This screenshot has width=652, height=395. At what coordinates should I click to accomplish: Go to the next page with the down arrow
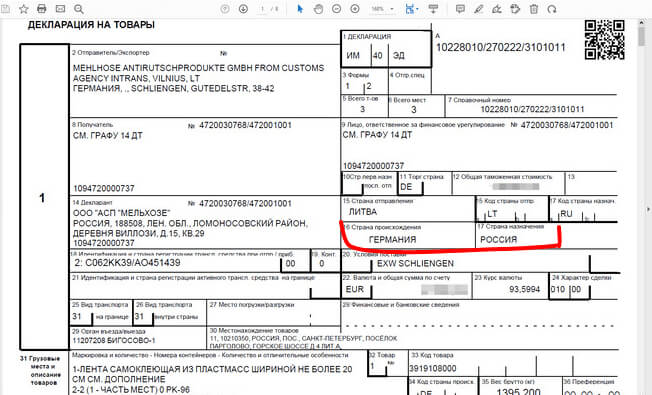tap(243, 9)
